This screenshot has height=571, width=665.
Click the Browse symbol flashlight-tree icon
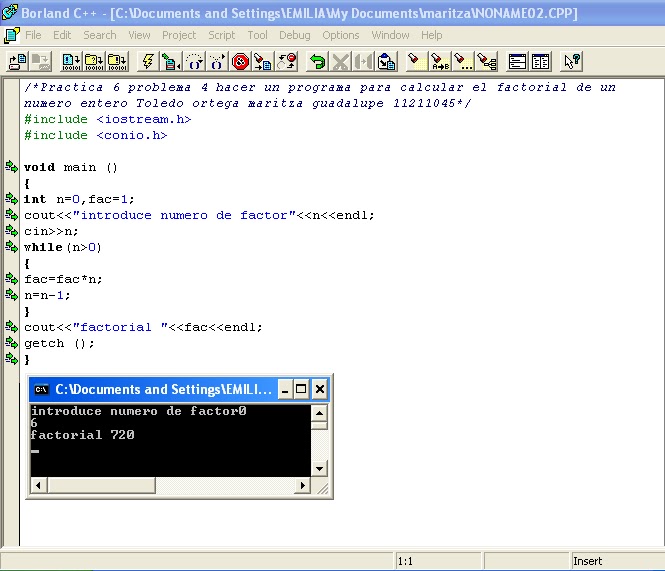coord(486,62)
